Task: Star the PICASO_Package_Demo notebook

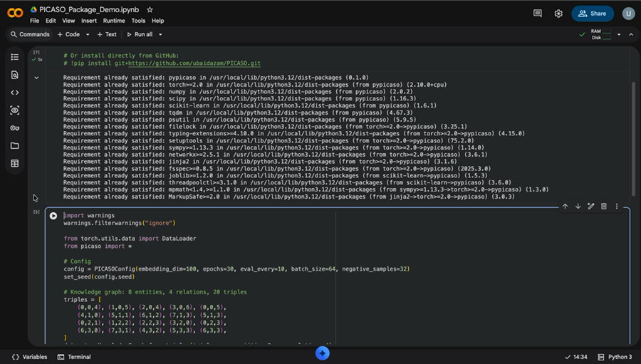Action: coord(150,9)
